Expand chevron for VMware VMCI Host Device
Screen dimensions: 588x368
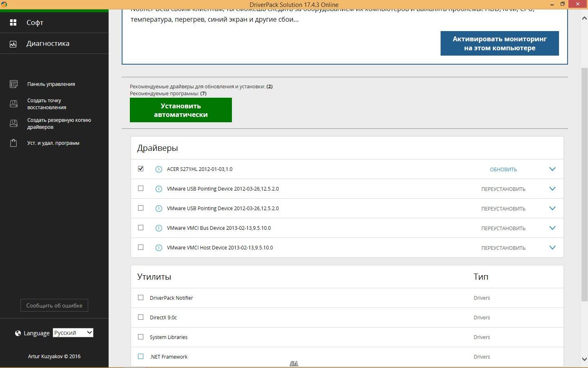(x=552, y=248)
